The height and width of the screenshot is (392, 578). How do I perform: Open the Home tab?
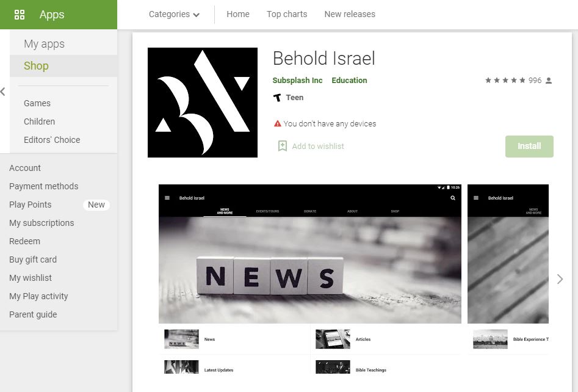[238, 15]
